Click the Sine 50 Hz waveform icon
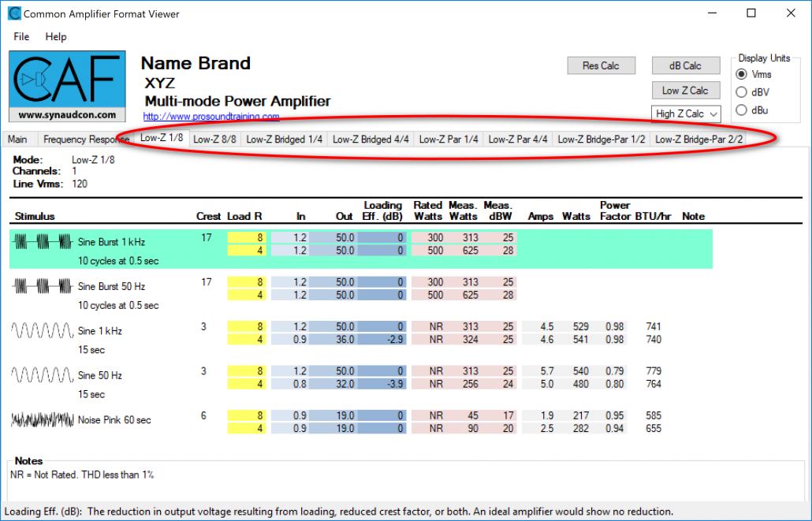 [x=43, y=376]
